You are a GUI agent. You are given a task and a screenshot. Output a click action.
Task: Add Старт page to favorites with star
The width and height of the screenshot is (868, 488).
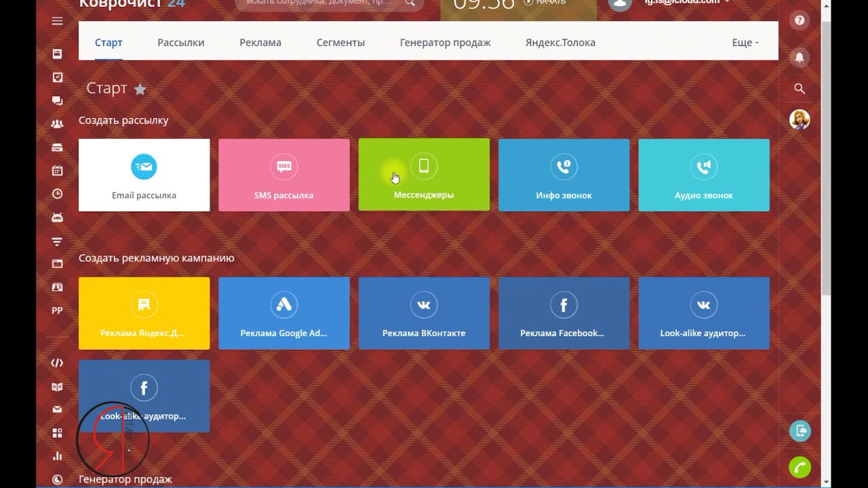(x=140, y=89)
